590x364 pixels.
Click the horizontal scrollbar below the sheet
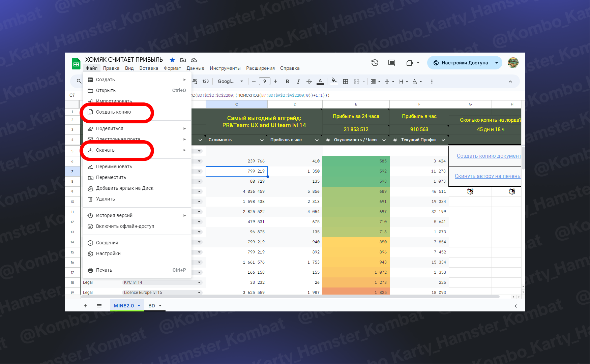pos(290,297)
